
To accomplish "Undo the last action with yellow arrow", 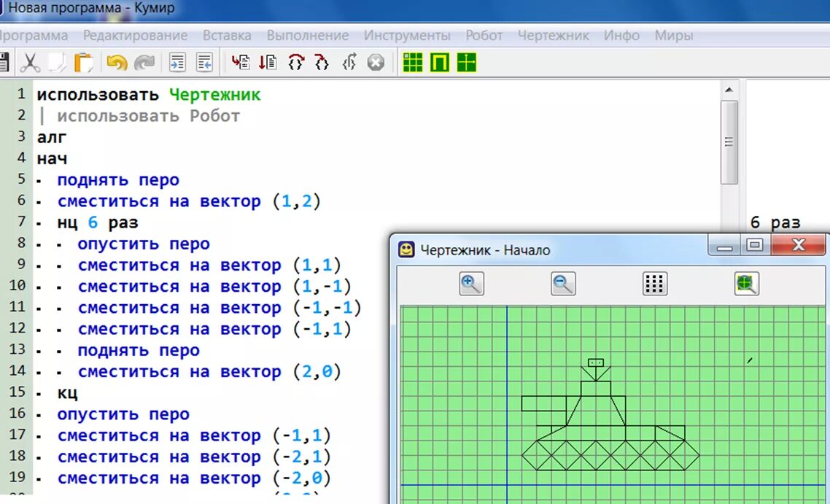I will point(117,63).
